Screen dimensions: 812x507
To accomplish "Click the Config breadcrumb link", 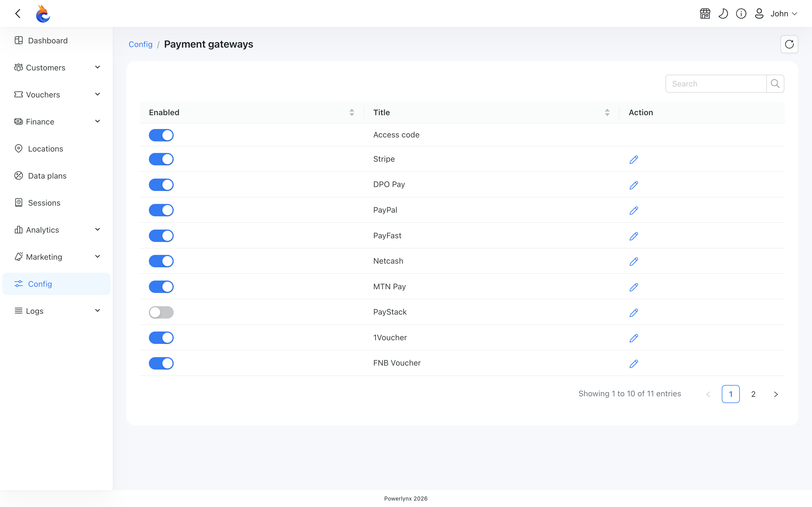I will click(141, 44).
